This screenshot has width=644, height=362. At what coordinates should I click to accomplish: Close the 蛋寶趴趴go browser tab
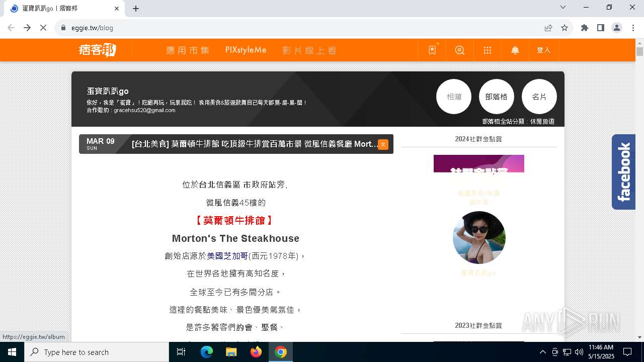coord(117,9)
